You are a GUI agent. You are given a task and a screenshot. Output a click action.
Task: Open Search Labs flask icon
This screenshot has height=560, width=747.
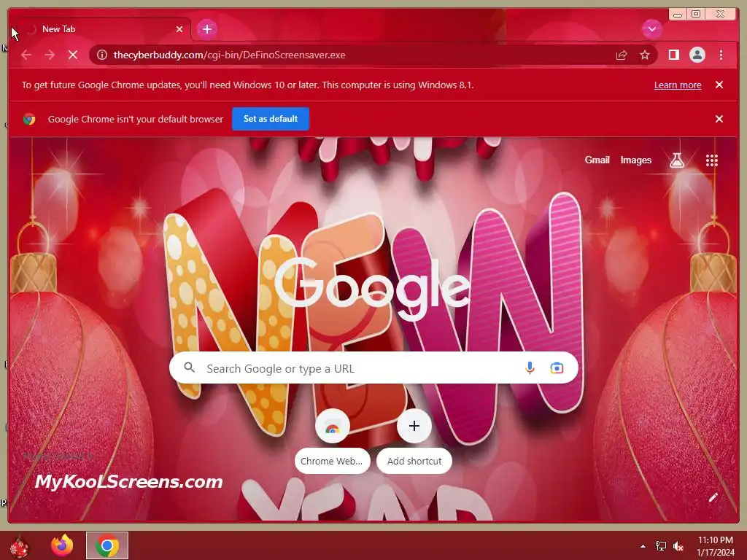[x=676, y=160]
